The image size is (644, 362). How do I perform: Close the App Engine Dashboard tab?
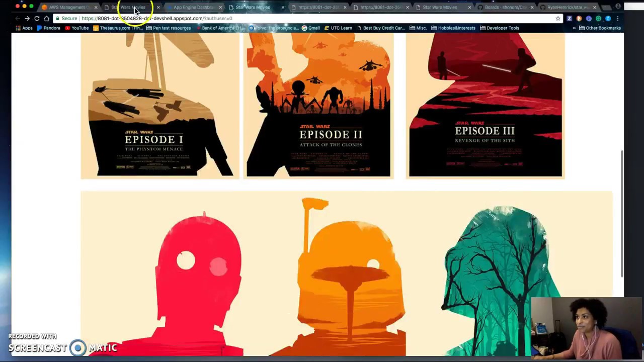(220, 8)
